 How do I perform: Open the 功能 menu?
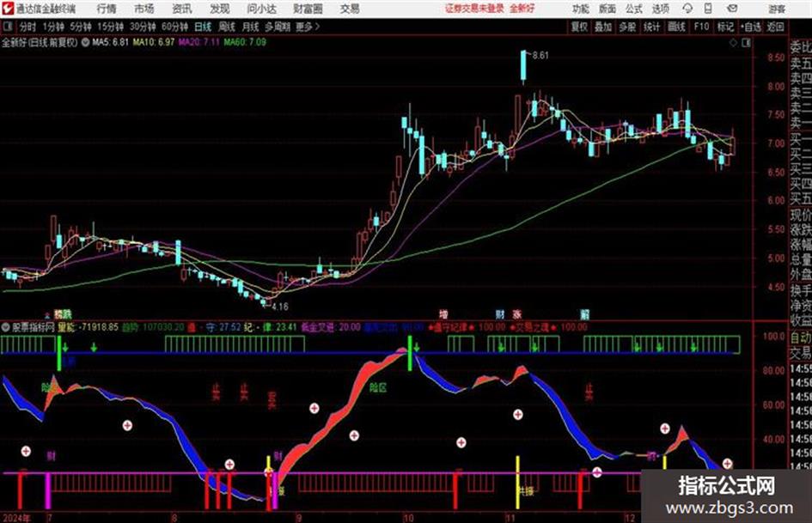(x=581, y=9)
